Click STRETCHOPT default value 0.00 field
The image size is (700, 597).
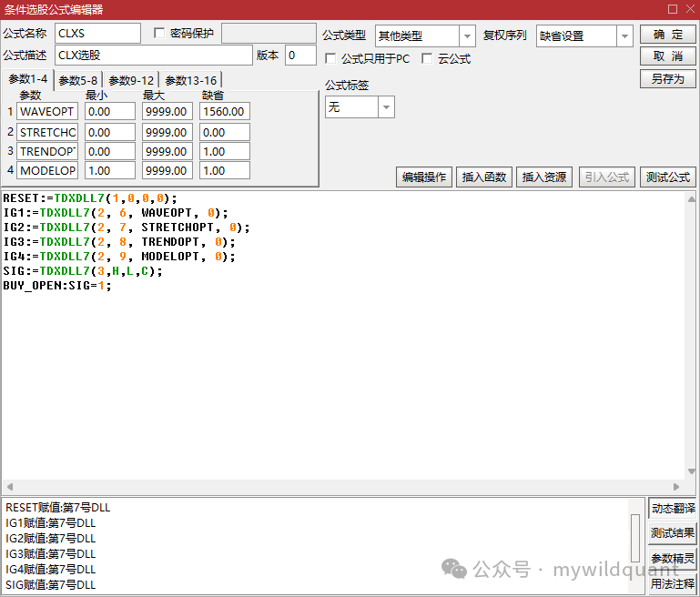pyautogui.click(x=225, y=133)
